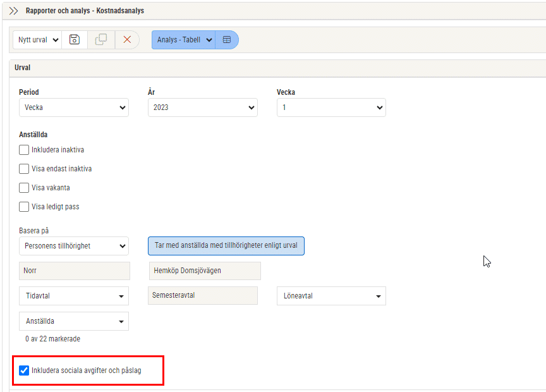Copy selection with the duplicate icon
The height and width of the screenshot is (392, 546).
pyautogui.click(x=101, y=39)
